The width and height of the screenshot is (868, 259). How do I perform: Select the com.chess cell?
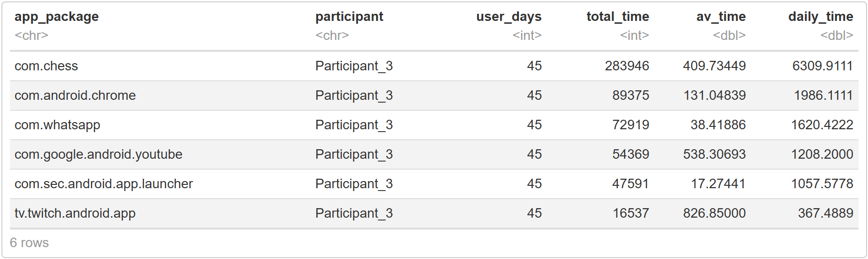click(46, 66)
